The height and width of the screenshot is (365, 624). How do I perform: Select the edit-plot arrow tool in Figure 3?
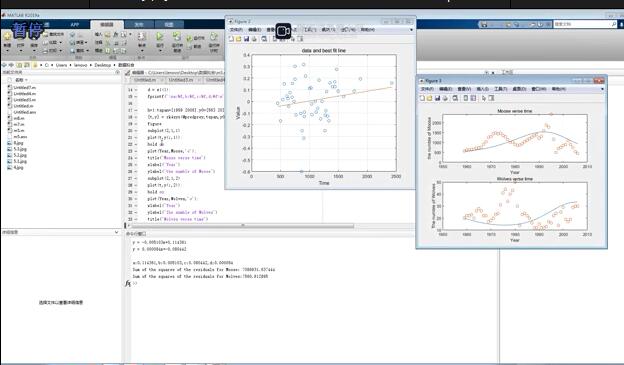tap(484, 98)
